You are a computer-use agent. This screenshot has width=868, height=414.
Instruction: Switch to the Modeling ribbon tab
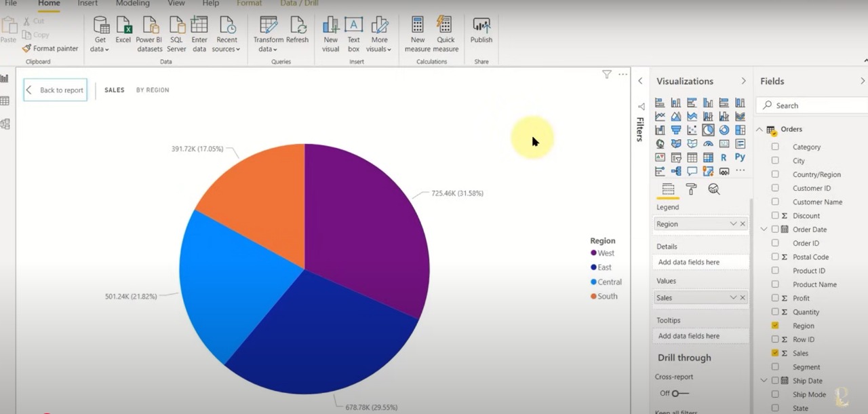[132, 3]
